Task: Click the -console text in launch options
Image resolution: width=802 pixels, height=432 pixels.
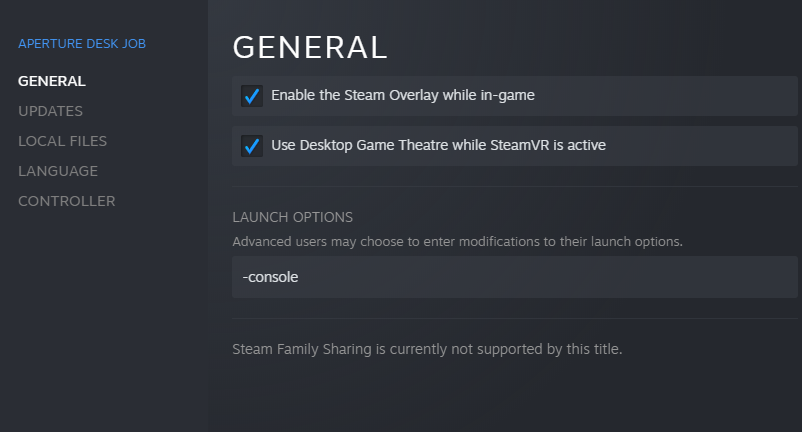Action: 270,277
